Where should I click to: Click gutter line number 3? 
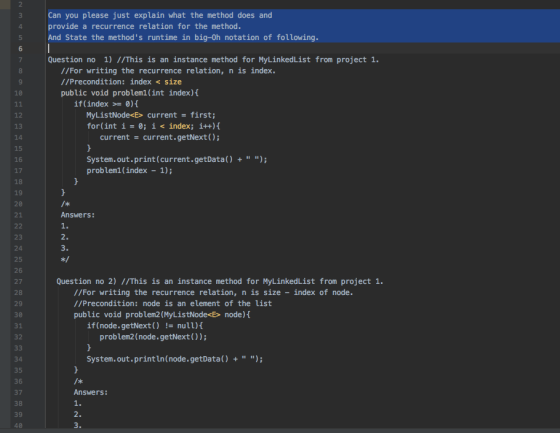click(x=20, y=15)
